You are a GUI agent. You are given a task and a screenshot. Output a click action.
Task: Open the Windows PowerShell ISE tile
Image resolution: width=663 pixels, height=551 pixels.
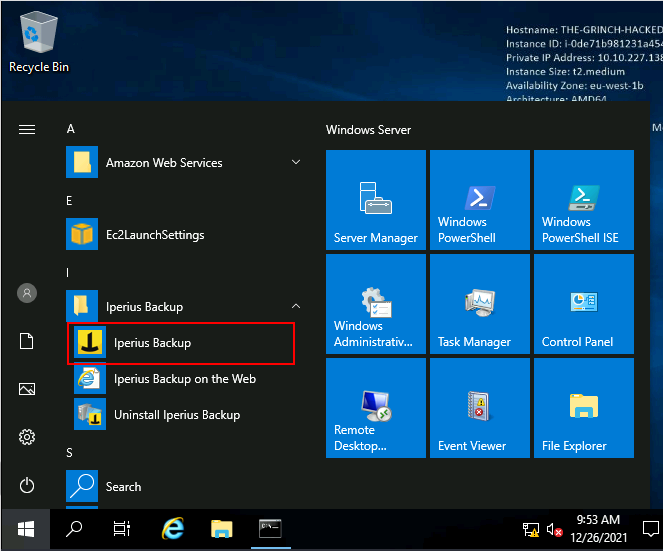tap(584, 200)
